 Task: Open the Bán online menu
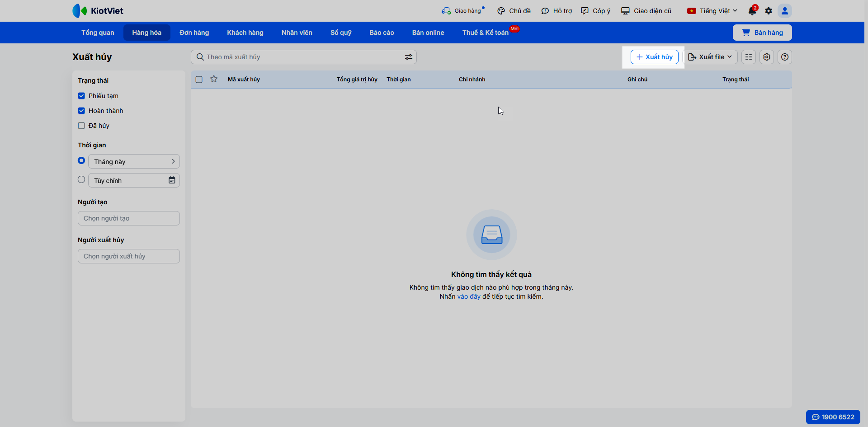(428, 33)
